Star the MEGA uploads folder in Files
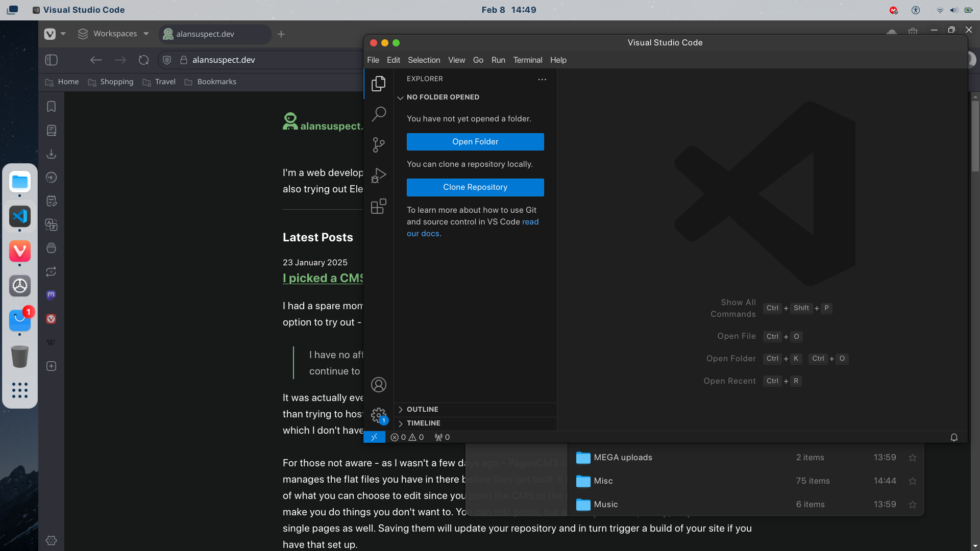Screen dimensions: 980x551 [912, 458]
